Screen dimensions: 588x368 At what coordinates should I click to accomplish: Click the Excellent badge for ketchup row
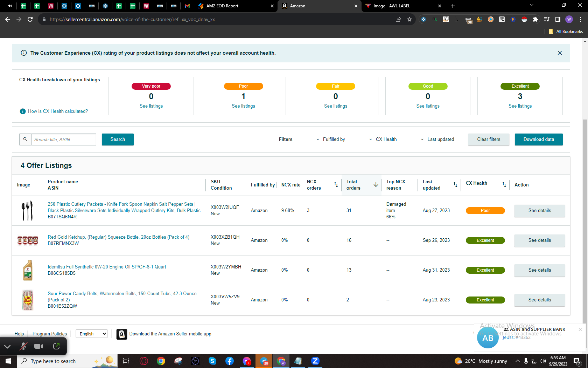click(485, 240)
